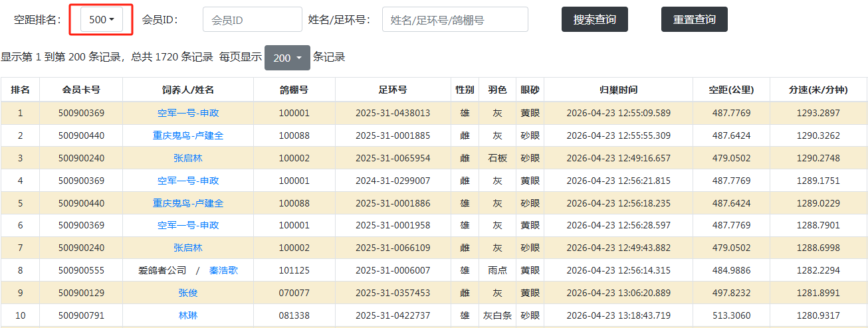Click the 分速(米/分钟) column header

[x=818, y=90]
